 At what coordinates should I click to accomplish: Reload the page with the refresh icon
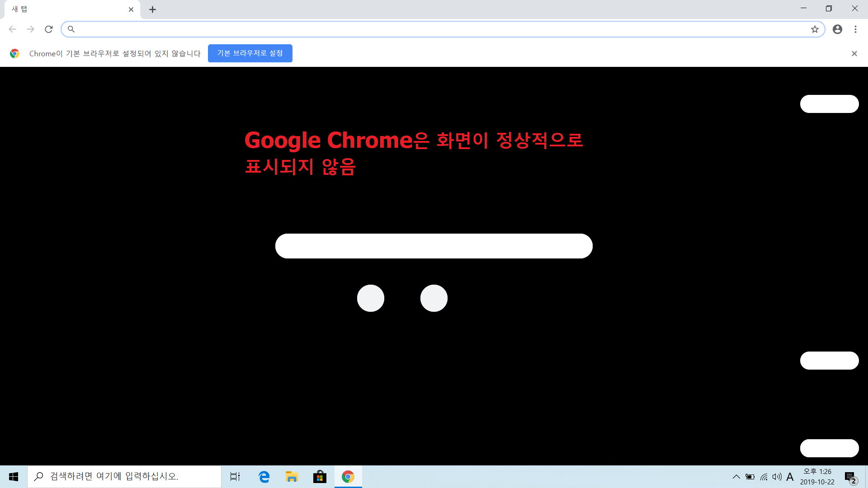click(49, 29)
